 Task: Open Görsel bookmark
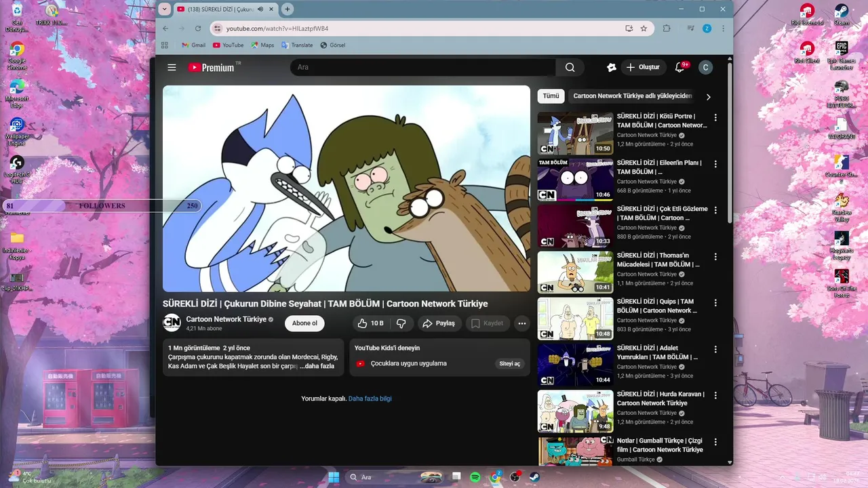click(x=332, y=45)
